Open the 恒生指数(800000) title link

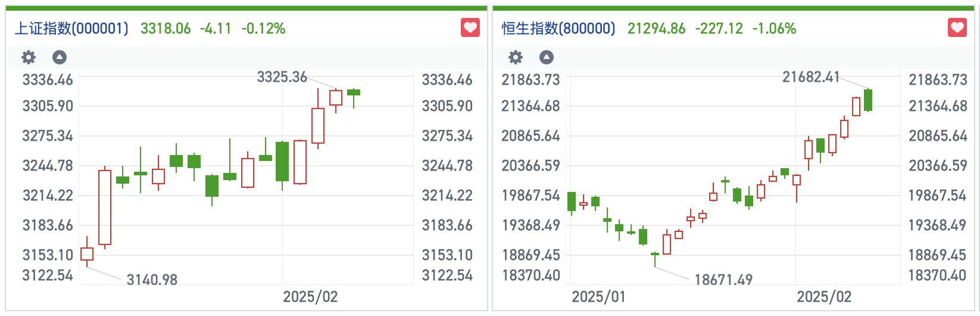558,29
